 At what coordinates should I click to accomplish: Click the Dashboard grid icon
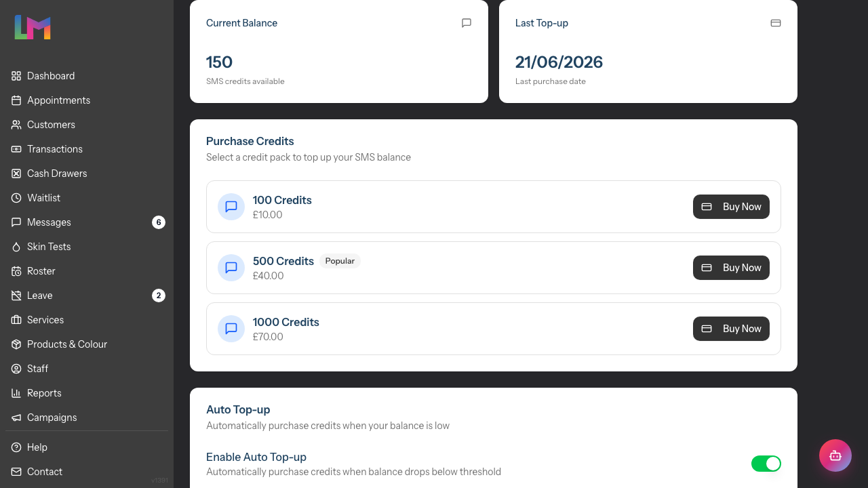click(x=16, y=76)
